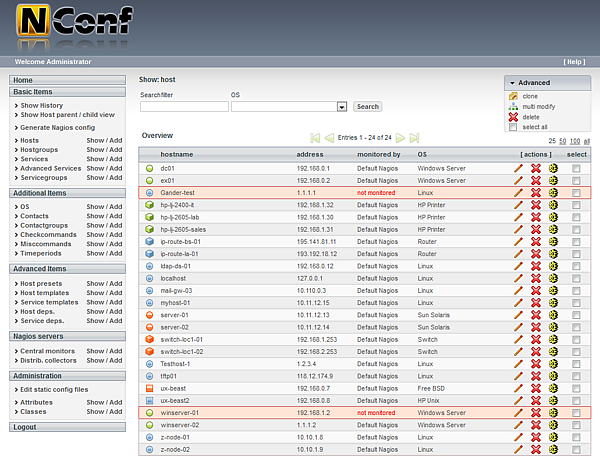600x461 pixels.
Task: Click the multi modify icon
Action: 513,106
